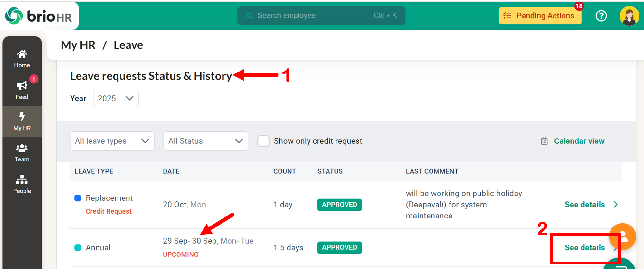Enable Show only credit request checkbox
Image resolution: width=644 pixels, height=269 pixels.
pos(263,141)
